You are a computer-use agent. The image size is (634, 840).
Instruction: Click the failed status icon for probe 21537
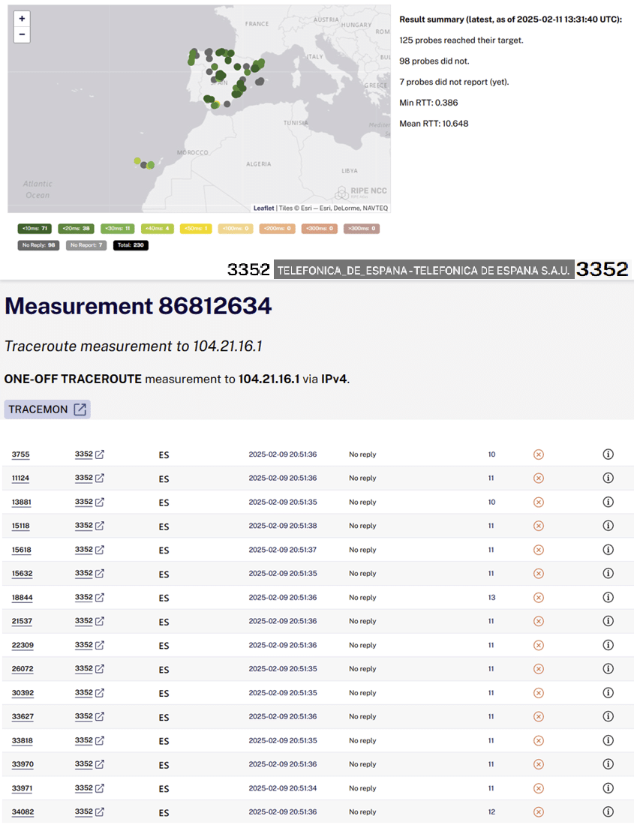pyautogui.click(x=539, y=621)
